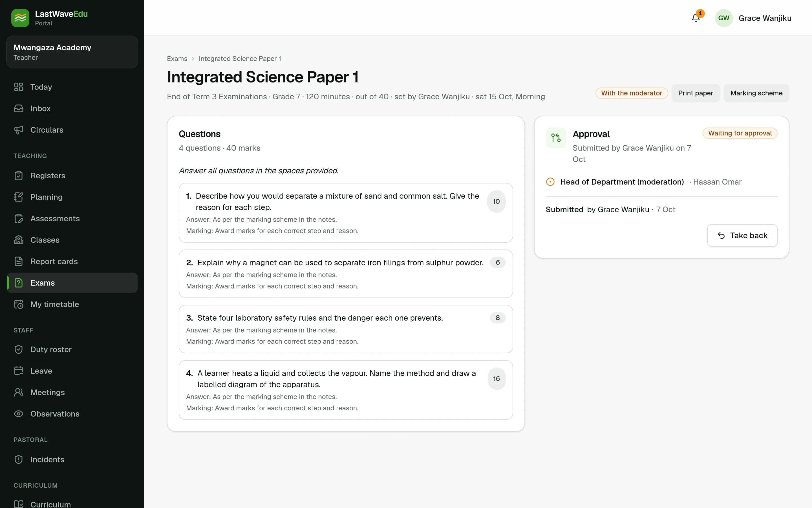Screen dimensions: 812x508
Task: Click the Inbox tray icon
Action: click(18, 109)
